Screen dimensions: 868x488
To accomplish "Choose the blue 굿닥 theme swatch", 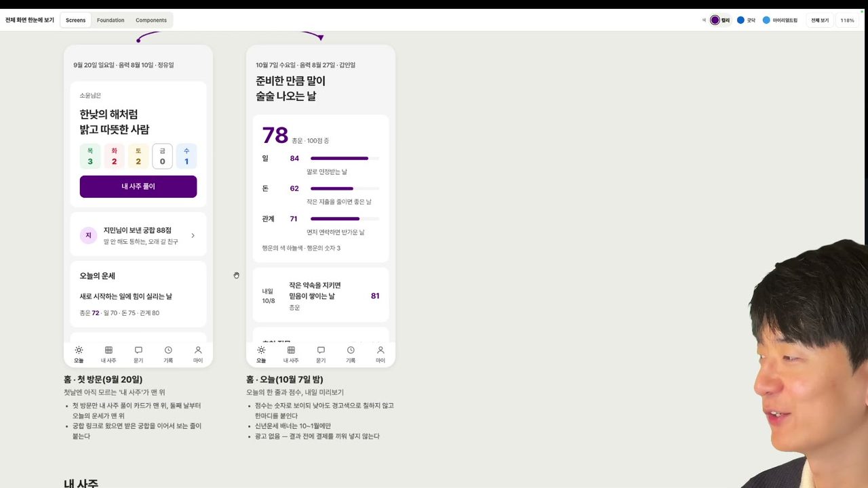I will 741,20.
